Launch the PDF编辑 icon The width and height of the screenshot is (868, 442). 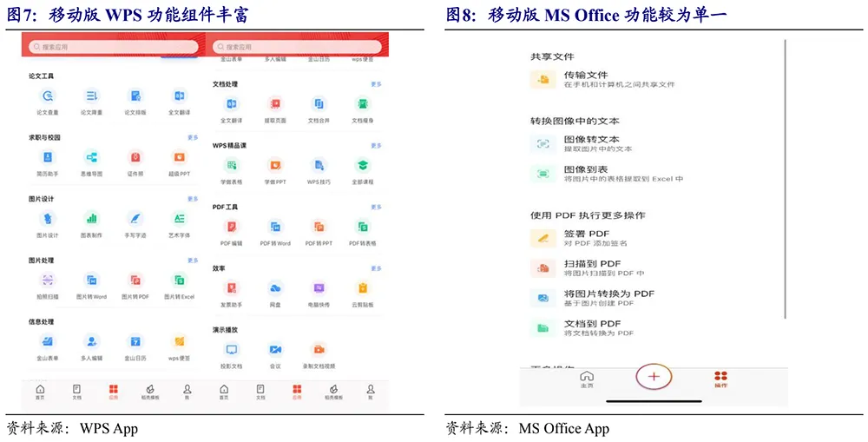coord(232,228)
